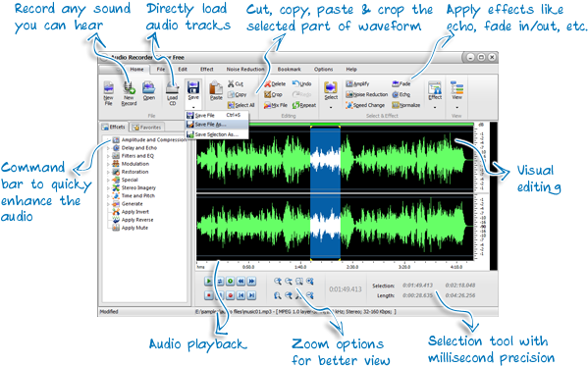Screen dimensions: 588x366
Task: Switch to Favorites panel tab
Action: pos(147,128)
